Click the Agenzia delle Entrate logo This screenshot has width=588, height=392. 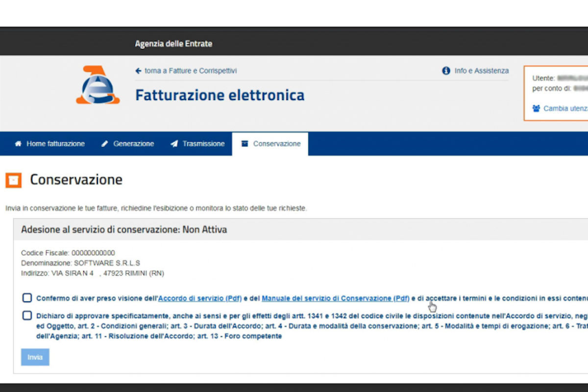click(x=98, y=85)
